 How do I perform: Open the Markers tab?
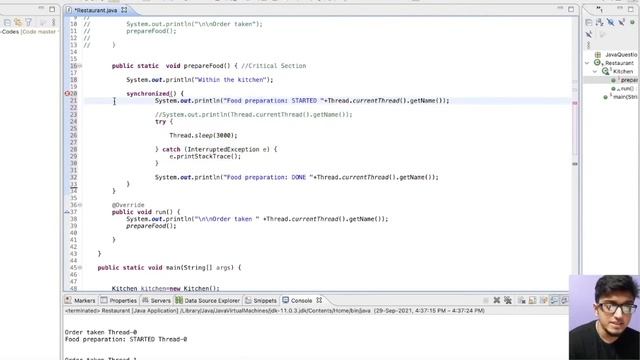(80, 300)
